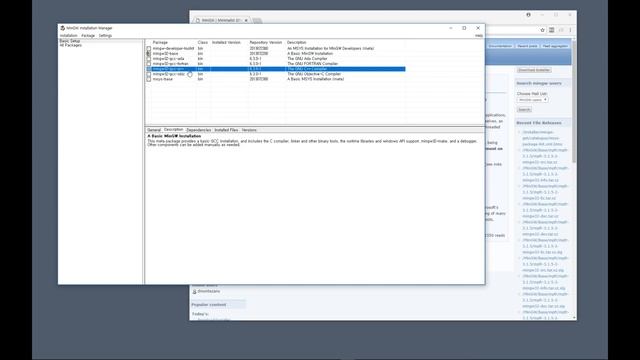Click the new tab button in the browser
The height and width of the screenshot is (360, 640).
[257, 20]
